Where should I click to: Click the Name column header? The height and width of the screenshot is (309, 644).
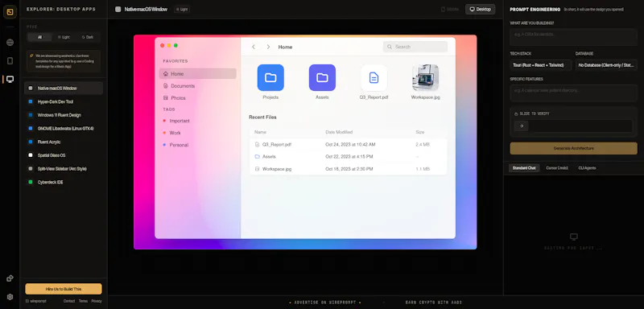(x=260, y=132)
